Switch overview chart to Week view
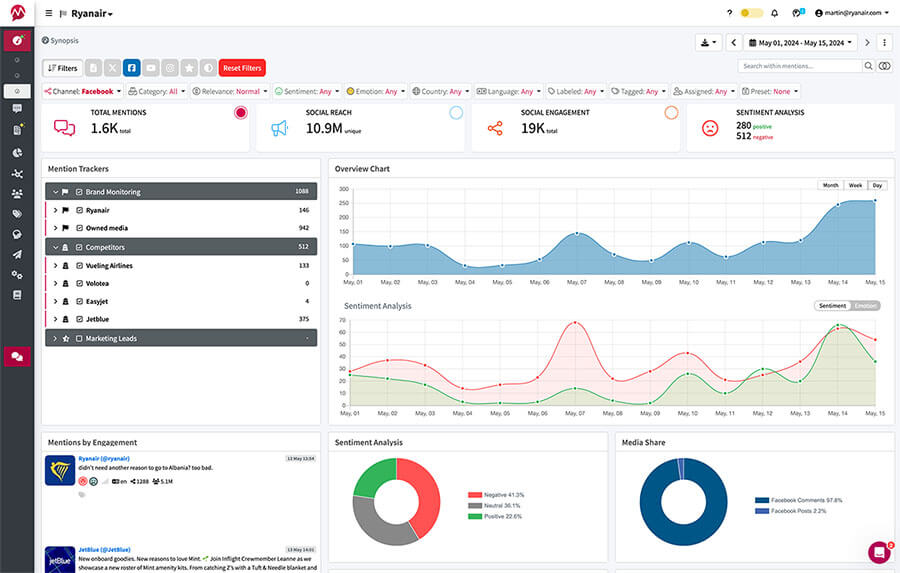Image resolution: width=900 pixels, height=573 pixels. 855,185
